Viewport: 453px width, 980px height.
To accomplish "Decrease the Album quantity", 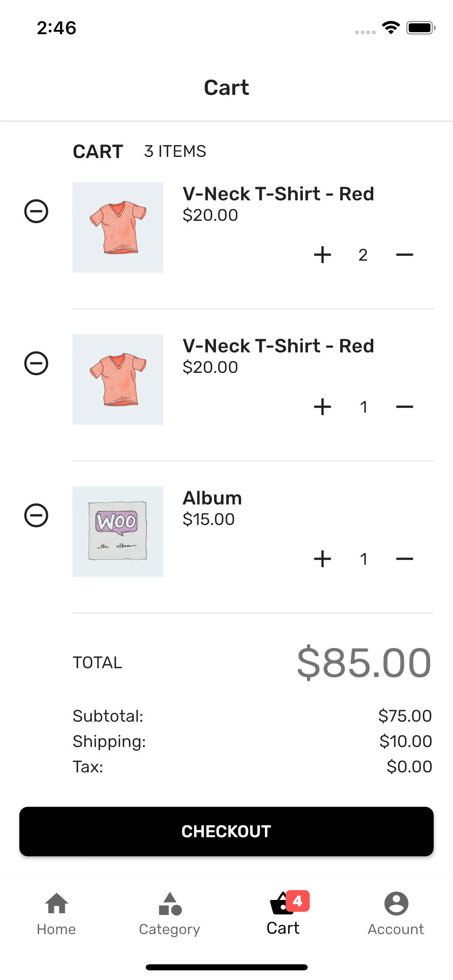I will 404,559.
